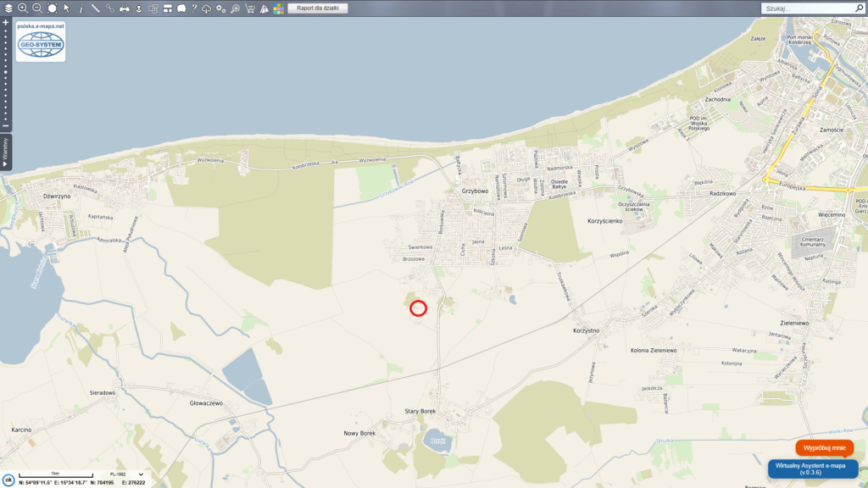
Task: Click the street view person icon
Action: 138,8
